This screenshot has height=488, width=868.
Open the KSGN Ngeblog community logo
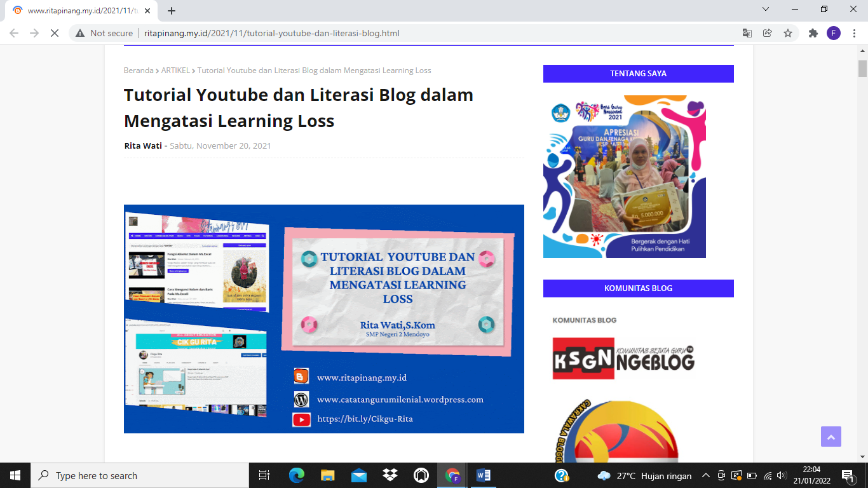coord(623,358)
